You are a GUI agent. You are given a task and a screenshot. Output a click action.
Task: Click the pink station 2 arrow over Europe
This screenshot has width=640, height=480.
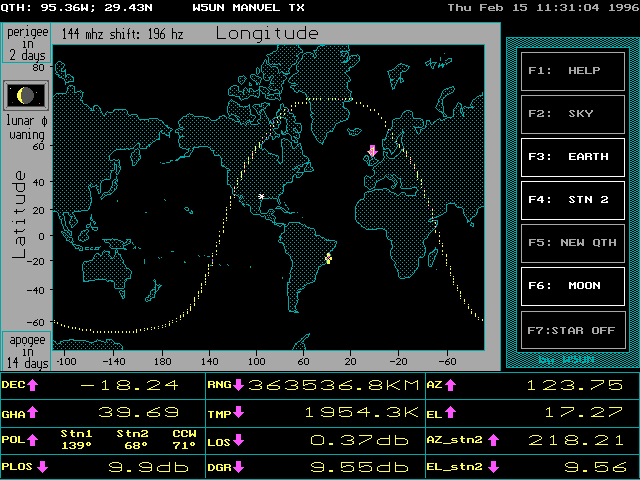click(373, 152)
